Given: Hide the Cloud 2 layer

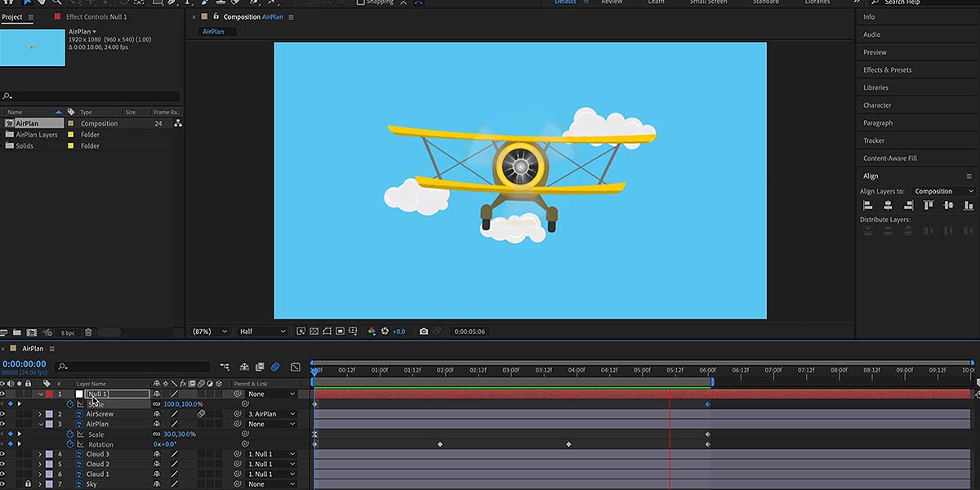Looking at the screenshot, I should tap(3, 464).
